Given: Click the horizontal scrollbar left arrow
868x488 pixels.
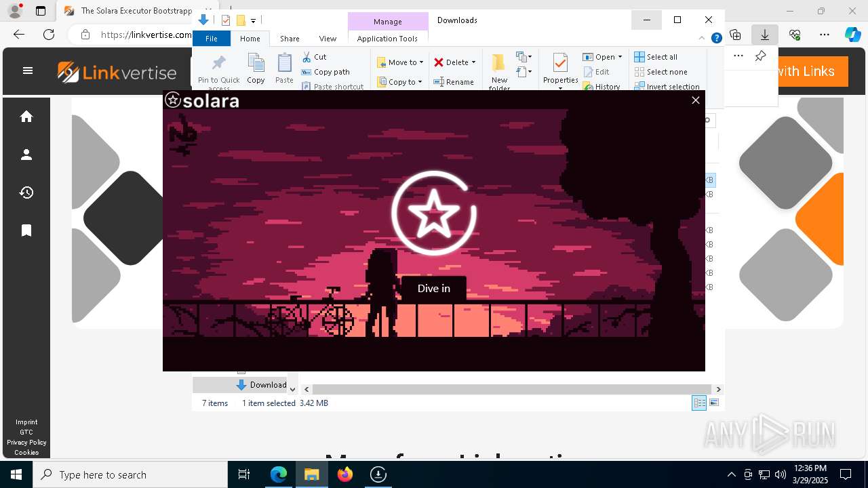Looking at the screenshot, I should coord(307,389).
